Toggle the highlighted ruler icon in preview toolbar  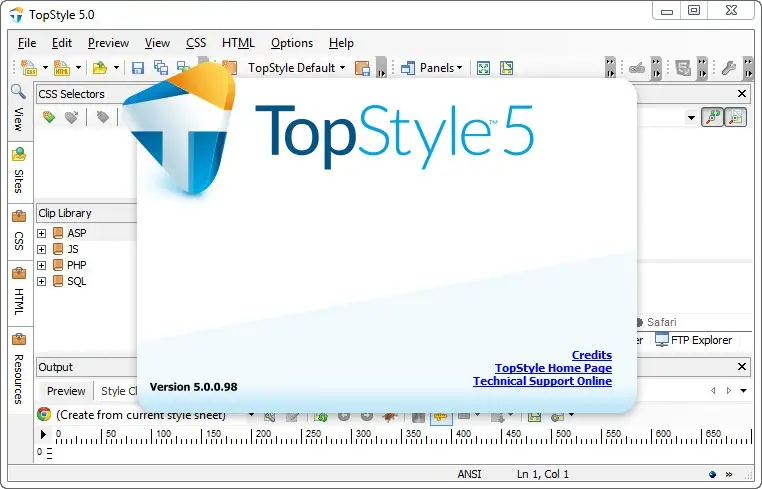[x=441, y=417]
